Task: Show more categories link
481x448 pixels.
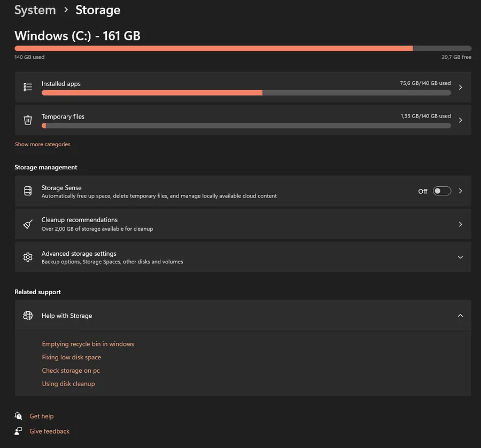Action: pyautogui.click(x=43, y=144)
